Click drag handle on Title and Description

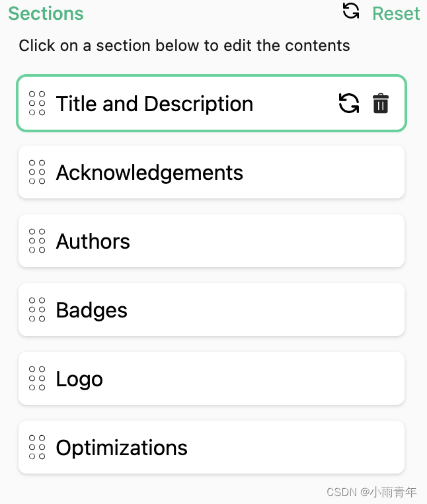click(x=38, y=104)
